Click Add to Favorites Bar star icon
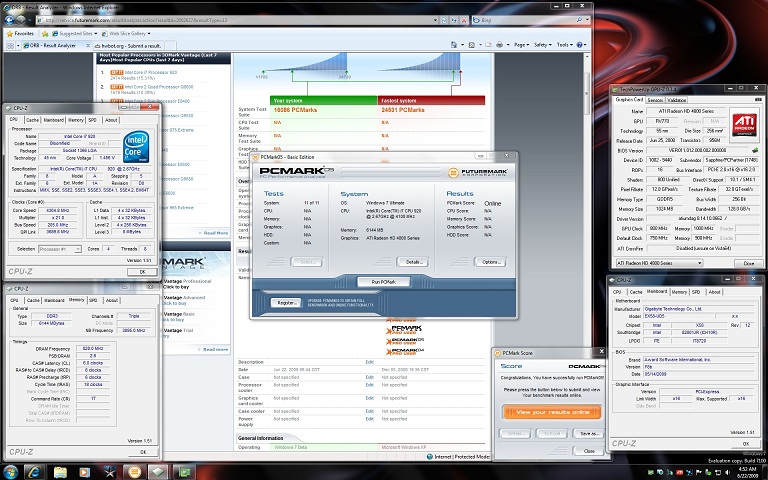 coord(45,34)
